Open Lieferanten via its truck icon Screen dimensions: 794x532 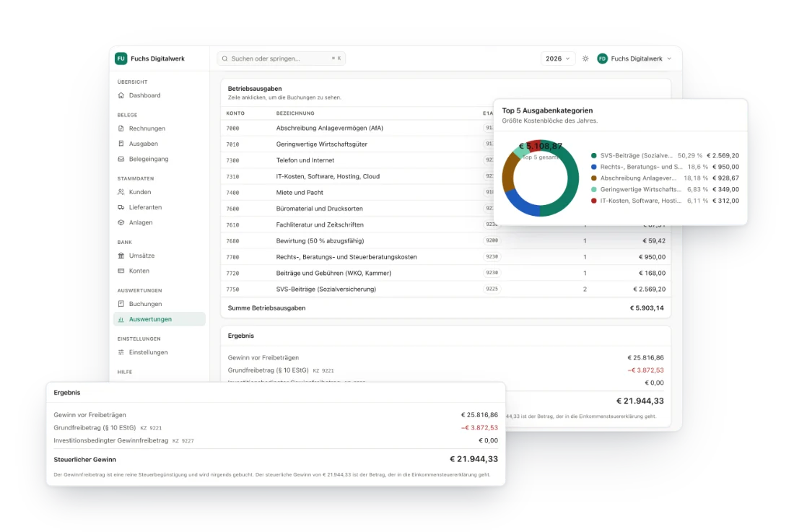coord(121,207)
